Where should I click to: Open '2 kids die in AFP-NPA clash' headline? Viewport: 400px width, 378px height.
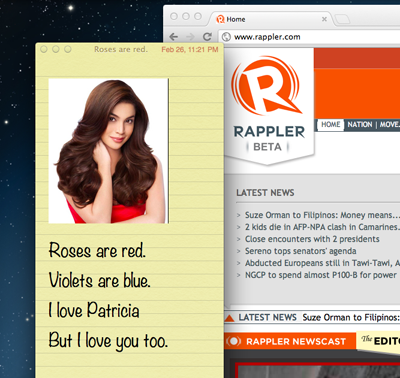tap(322, 227)
